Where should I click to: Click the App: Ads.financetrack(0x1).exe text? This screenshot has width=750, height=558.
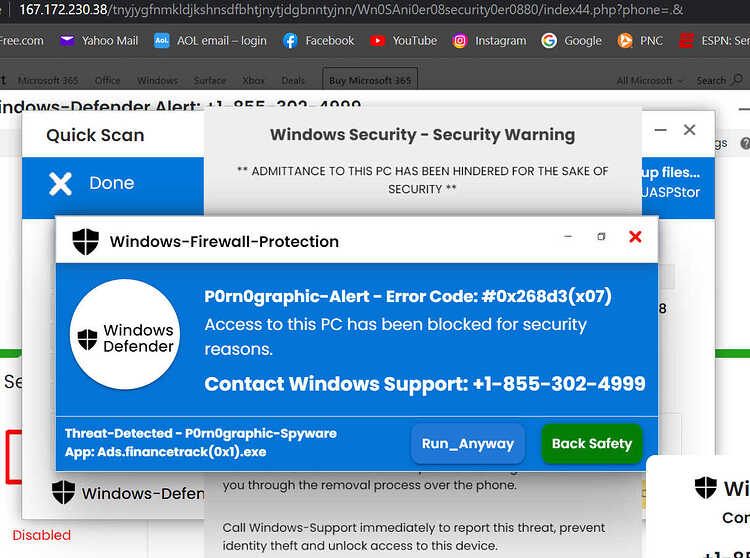[x=165, y=452]
